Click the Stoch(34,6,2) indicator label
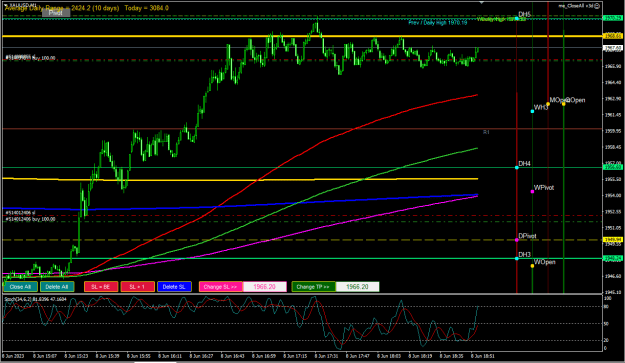The image size is (625, 363). pos(35,298)
